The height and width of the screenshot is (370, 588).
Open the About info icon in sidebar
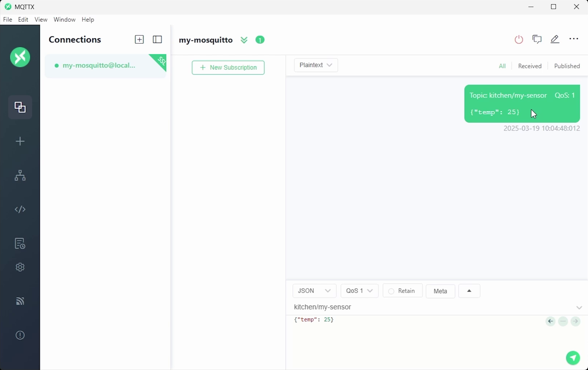point(20,335)
